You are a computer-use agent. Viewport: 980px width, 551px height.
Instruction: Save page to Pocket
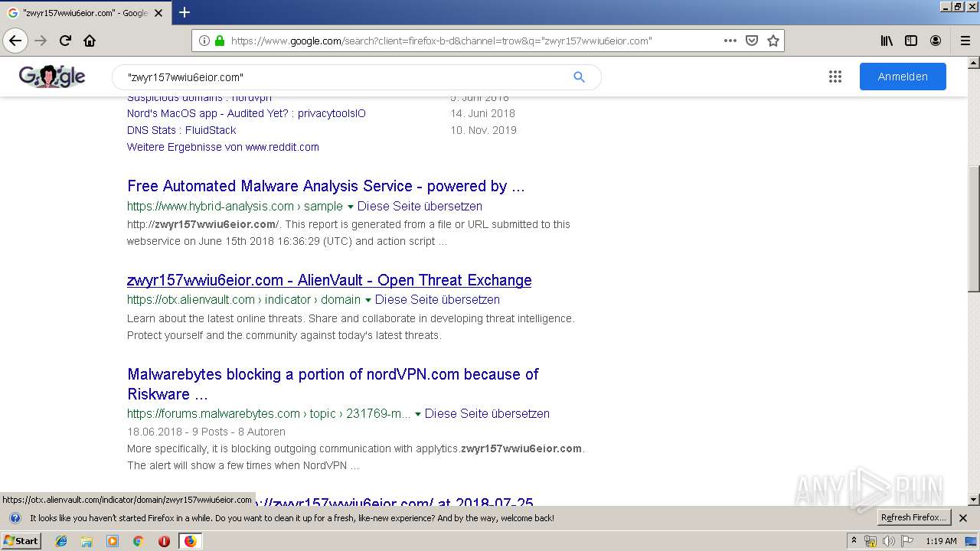coord(752,41)
